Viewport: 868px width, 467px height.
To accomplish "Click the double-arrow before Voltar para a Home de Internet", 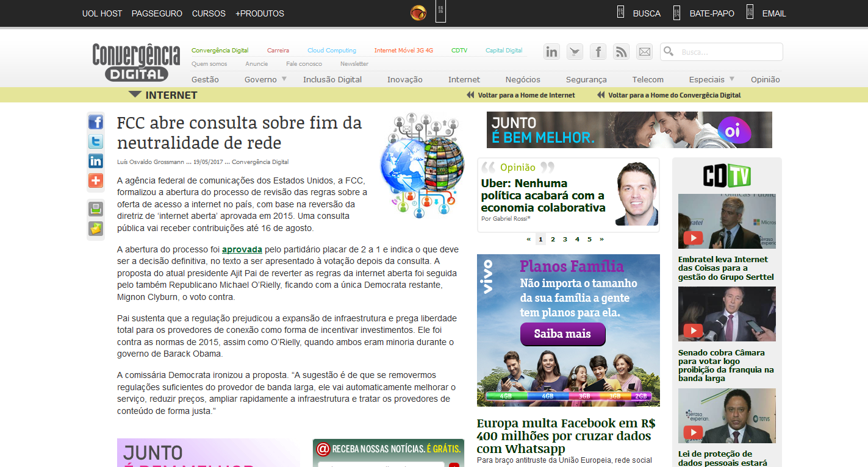I will click(x=470, y=95).
